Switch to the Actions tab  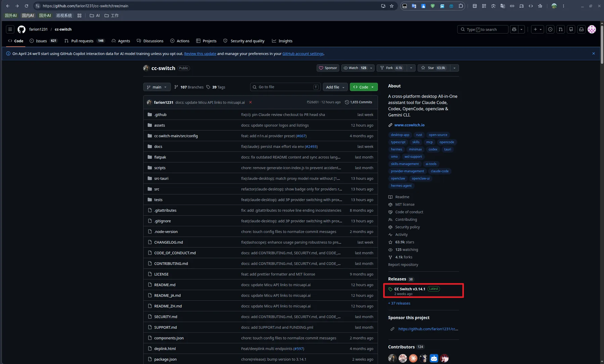pyautogui.click(x=180, y=41)
